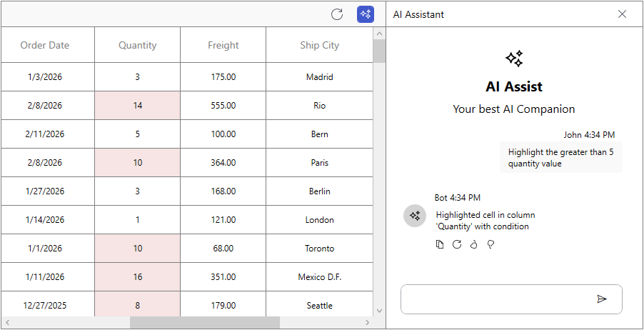Viewport: 644px width, 330px height.
Task: Select the Mexico D.F. ship city cell
Action: [x=320, y=277]
